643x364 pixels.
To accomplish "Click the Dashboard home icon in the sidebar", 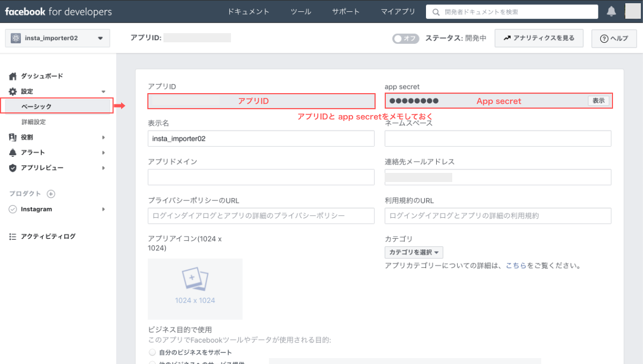I will pos(13,75).
